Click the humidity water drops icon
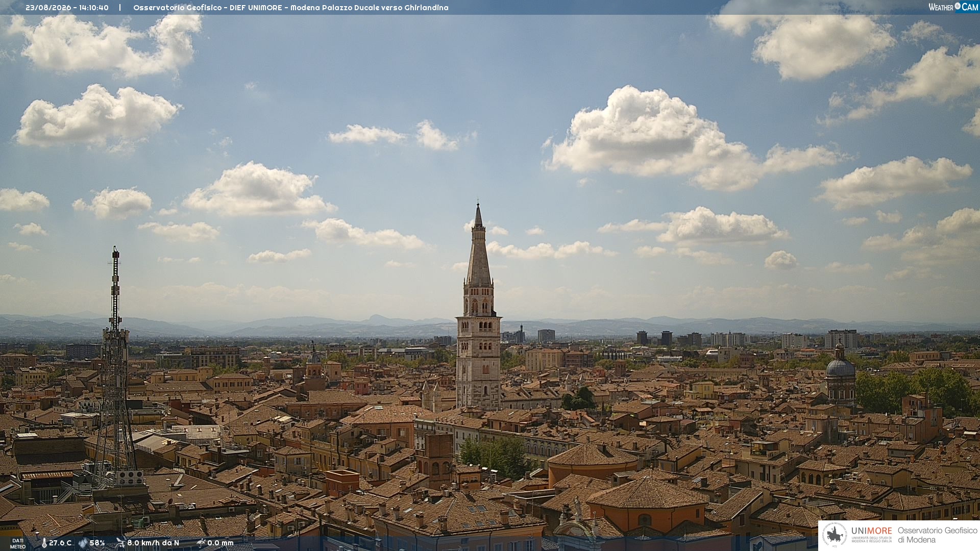The height and width of the screenshot is (551, 980). tap(83, 543)
